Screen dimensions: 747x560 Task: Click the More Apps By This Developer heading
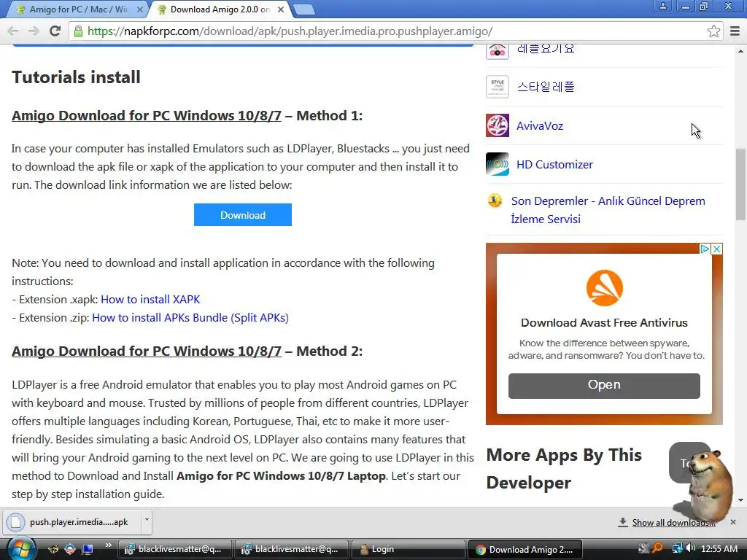point(564,469)
